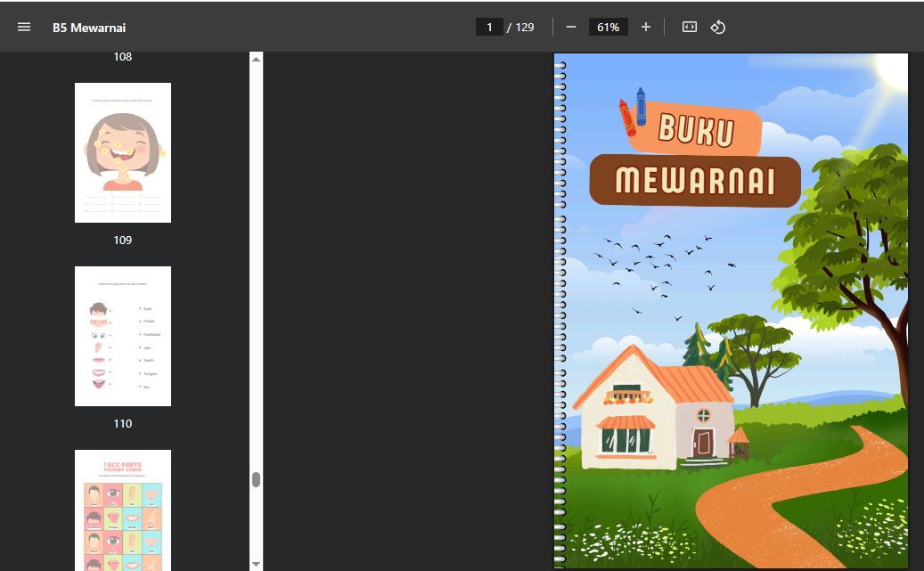Open the page 110 face parts matching thumbnail
This screenshot has height=571, width=924.
[x=123, y=336]
